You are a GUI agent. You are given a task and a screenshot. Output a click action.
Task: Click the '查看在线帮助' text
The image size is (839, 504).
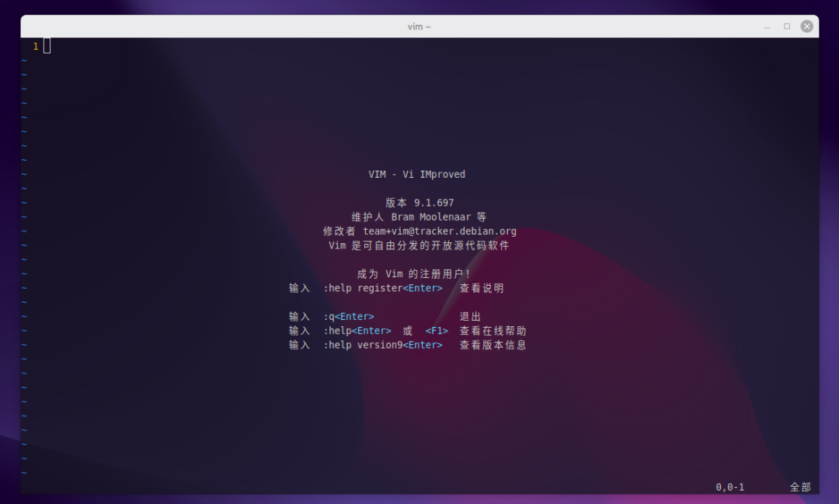click(x=493, y=331)
